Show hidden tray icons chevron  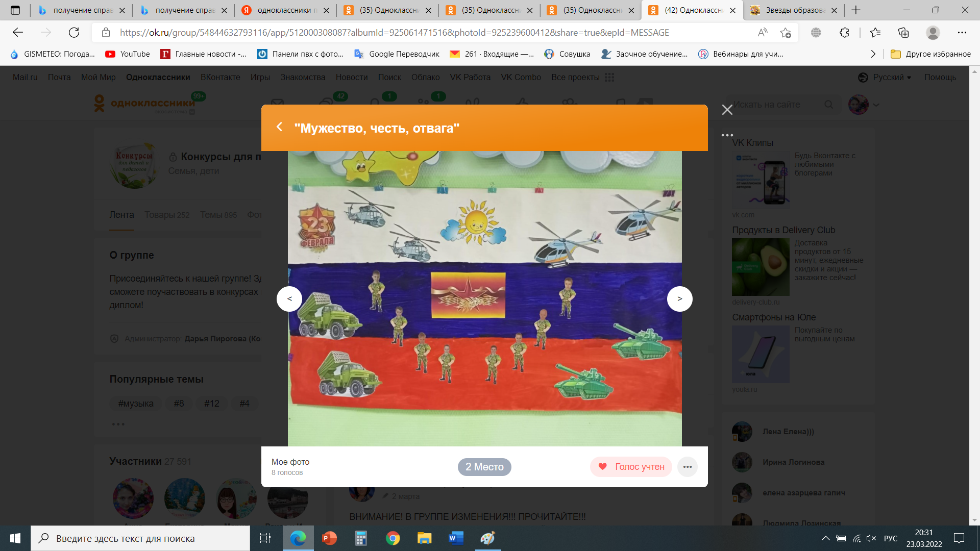(x=825, y=538)
